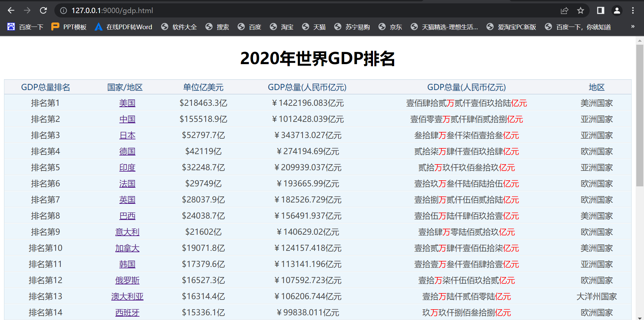Image resolution: width=644 pixels, height=320 pixels.
Task: Open 天猫 bookmark
Action: pos(314,27)
